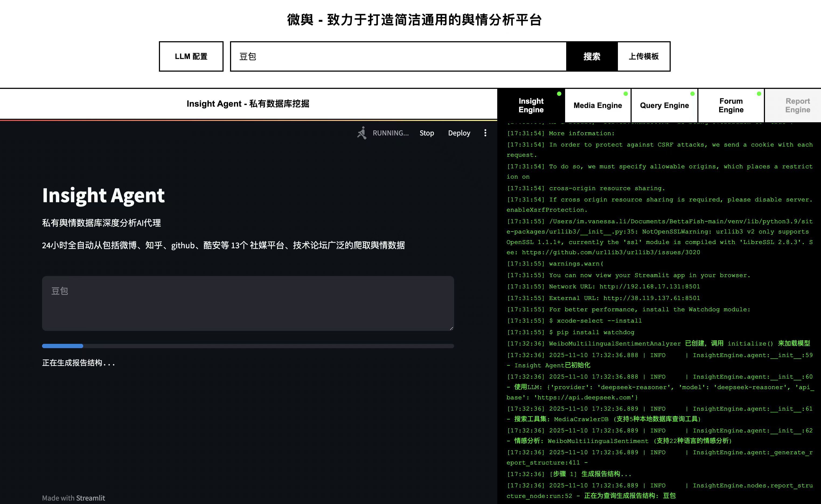Switch to Media Engine tab
This screenshot has height=504, width=821.
coord(598,105)
